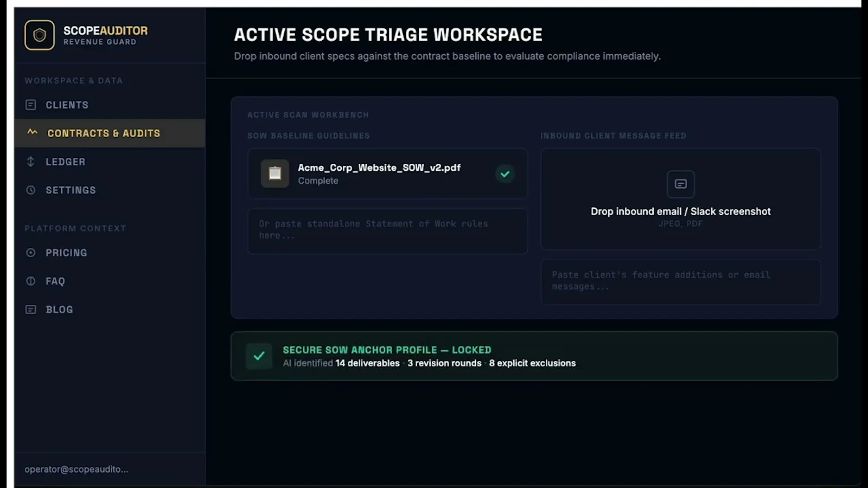Click the message icon in the drop zone
868x488 pixels.
[x=680, y=184]
